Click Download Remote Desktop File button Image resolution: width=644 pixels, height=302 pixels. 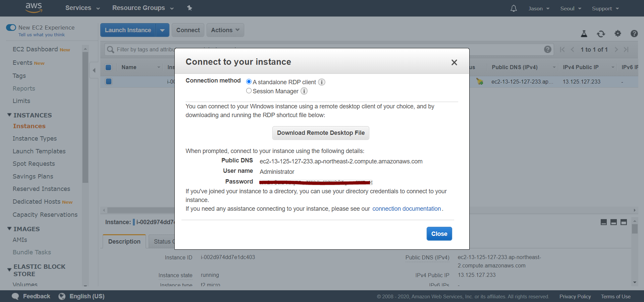pos(321,133)
